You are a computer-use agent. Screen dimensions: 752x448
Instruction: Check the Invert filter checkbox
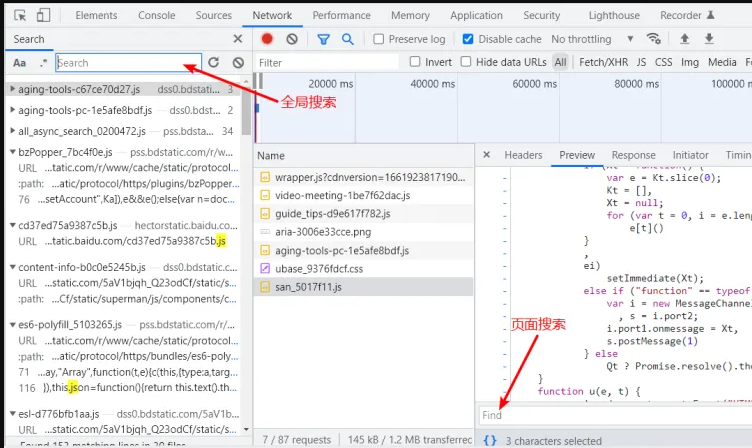coord(415,61)
